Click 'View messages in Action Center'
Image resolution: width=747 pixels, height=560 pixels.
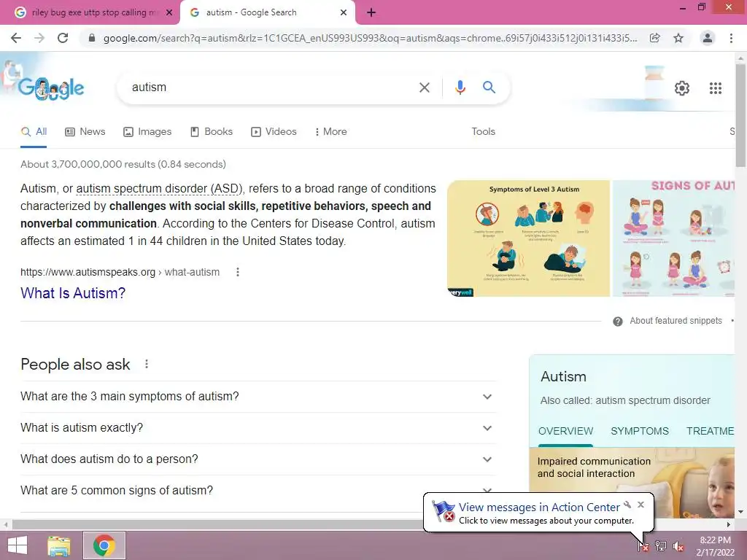(x=539, y=507)
